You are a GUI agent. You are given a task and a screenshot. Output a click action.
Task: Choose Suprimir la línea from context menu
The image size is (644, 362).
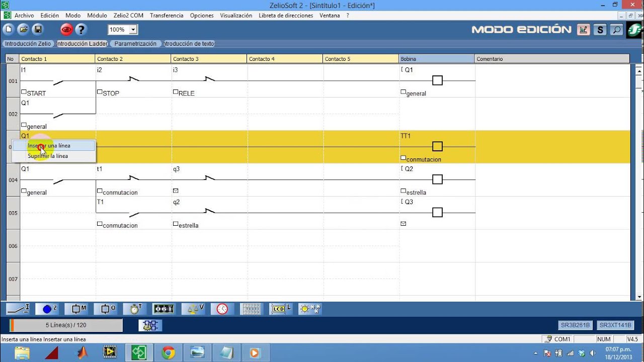coord(53,156)
